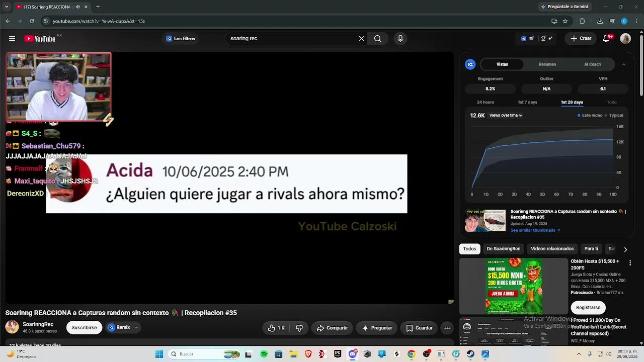Like the video with 1 K likes
This screenshot has height=362, width=644.
[276, 328]
